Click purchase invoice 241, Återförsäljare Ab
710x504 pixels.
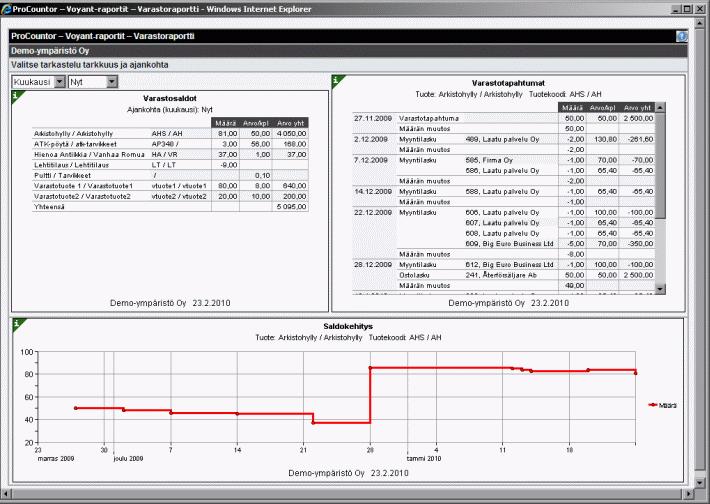click(x=501, y=274)
